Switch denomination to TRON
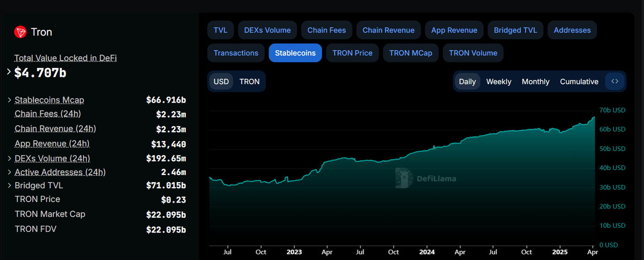 [x=249, y=81]
